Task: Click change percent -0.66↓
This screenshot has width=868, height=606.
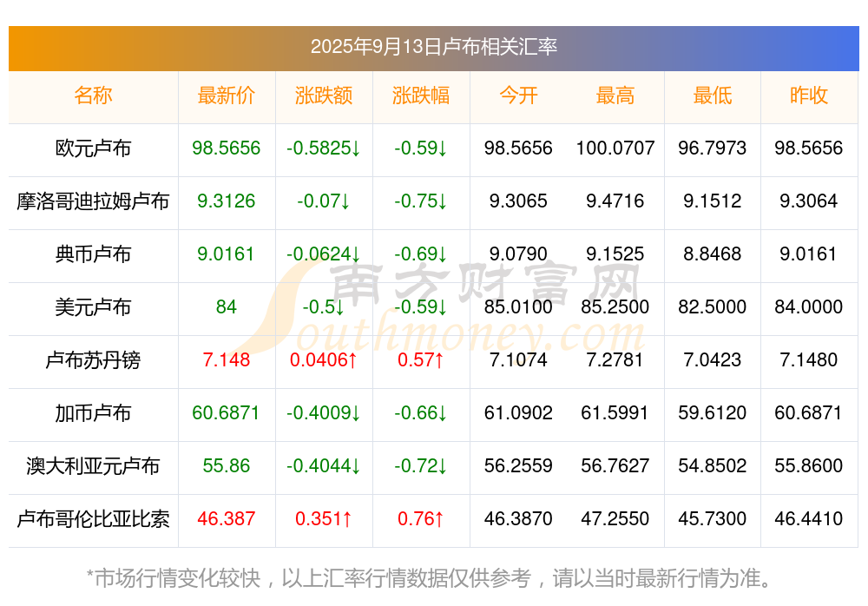Action: point(421,412)
